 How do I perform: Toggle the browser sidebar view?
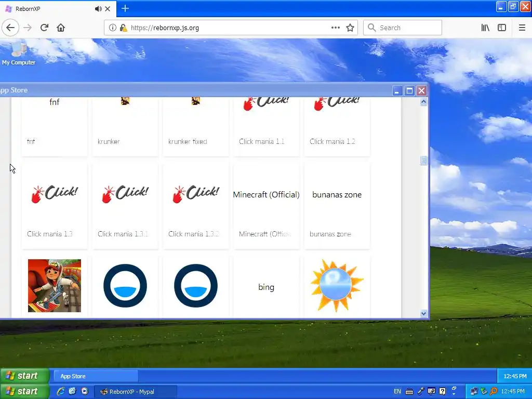[x=502, y=28]
